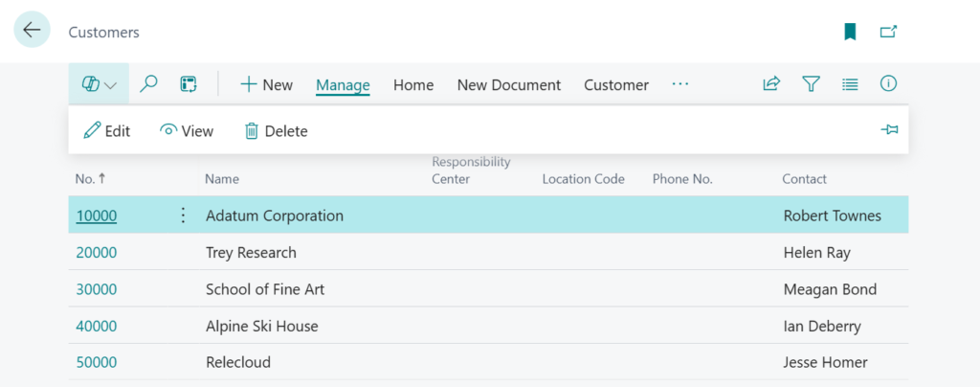The width and height of the screenshot is (980, 387).
Task: Switch list layout view icon
Action: click(x=850, y=84)
